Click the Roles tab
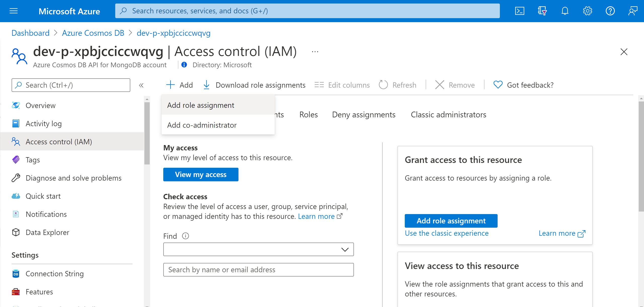This screenshot has width=644, height=307. [309, 115]
